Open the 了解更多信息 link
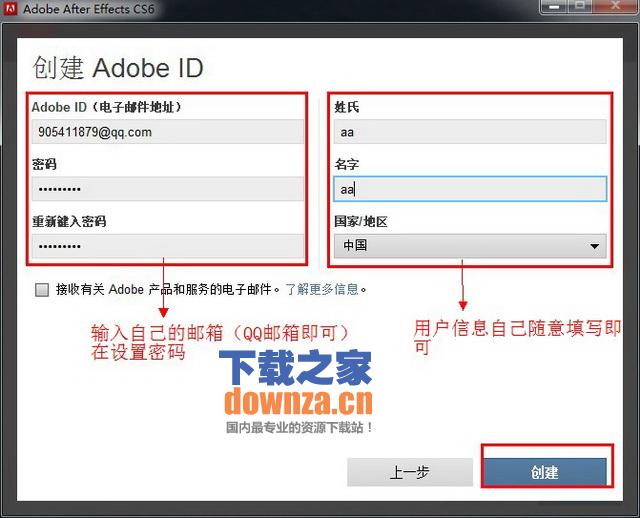This screenshot has height=518, width=640. [x=322, y=289]
